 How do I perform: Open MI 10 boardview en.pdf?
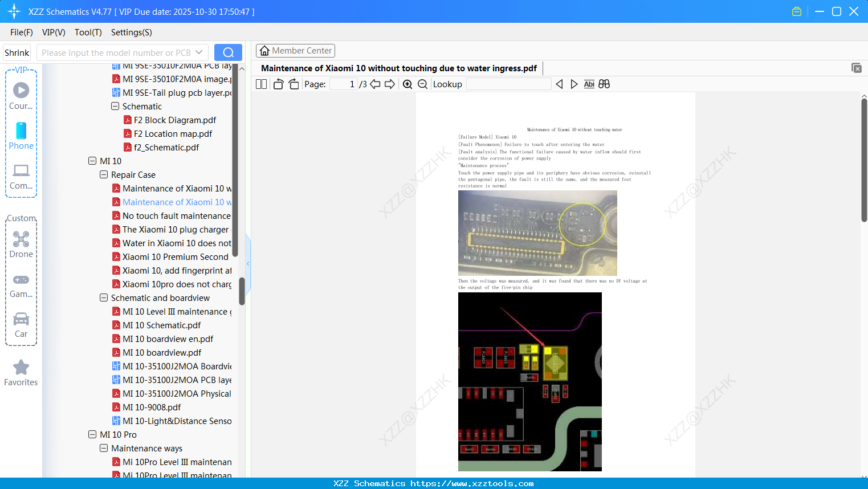168,339
